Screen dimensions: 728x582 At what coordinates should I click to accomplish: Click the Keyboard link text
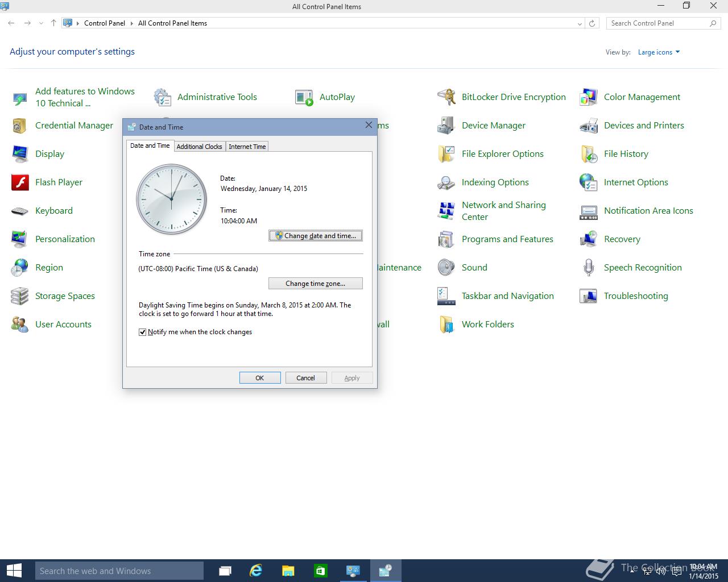(x=54, y=211)
